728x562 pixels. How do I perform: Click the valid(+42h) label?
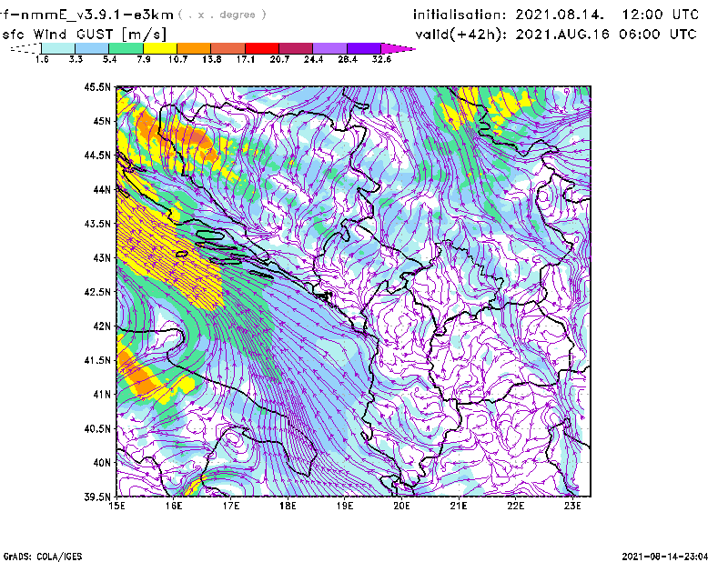(462, 35)
